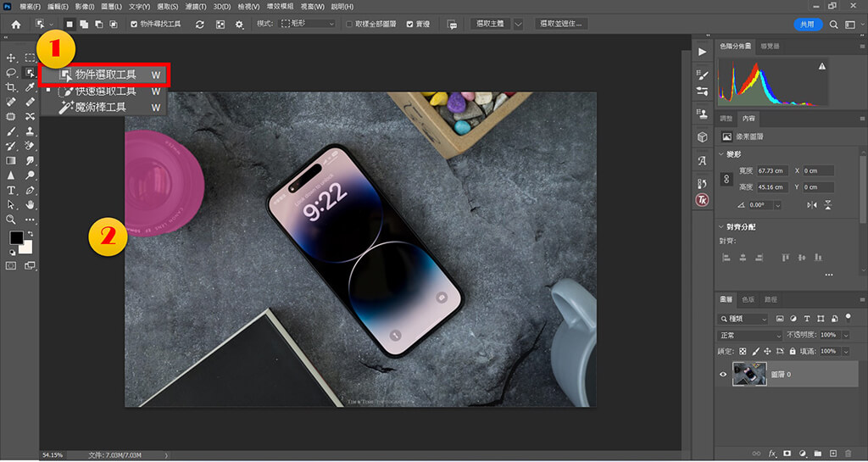Hide 圖層 0 with eye icon
868x462 pixels.
[722, 374]
